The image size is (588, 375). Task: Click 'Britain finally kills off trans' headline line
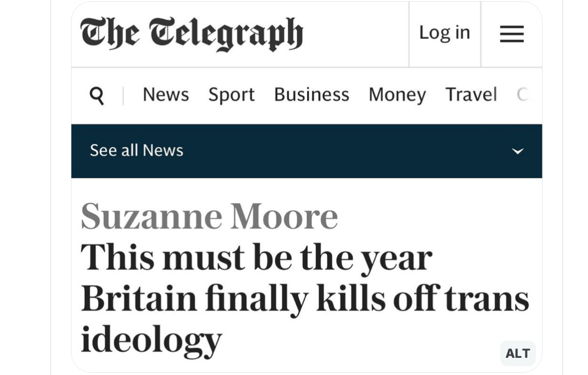tap(305, 298)
